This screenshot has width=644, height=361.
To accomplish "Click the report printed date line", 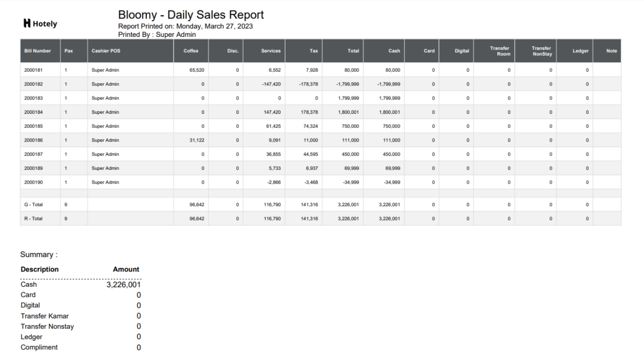I will tap(185, 26).
